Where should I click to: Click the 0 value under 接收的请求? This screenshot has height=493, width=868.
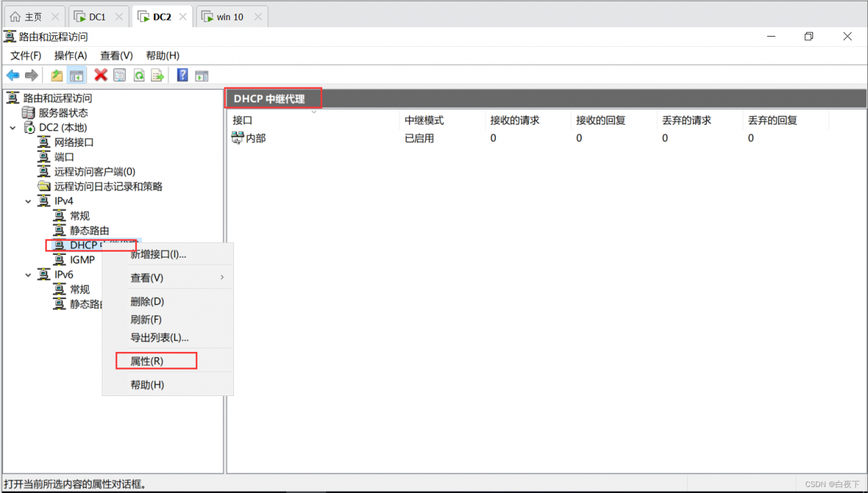click(x=493, y=138)
